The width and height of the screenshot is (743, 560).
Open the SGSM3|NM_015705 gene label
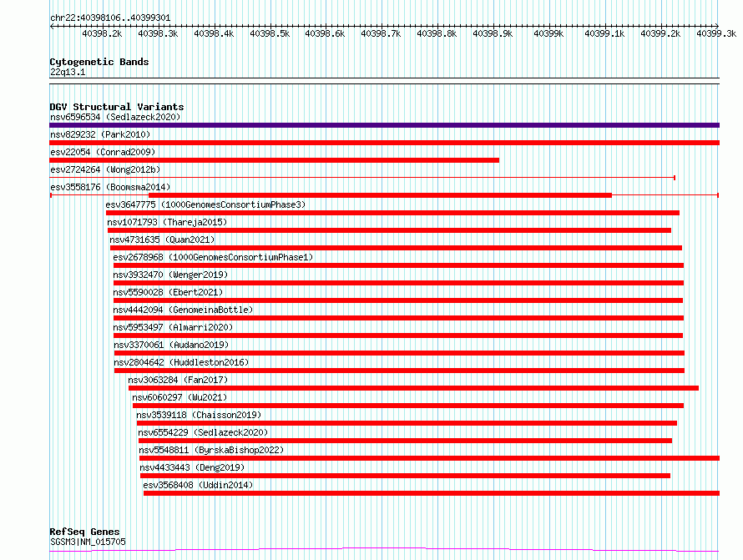coord(88,542)
